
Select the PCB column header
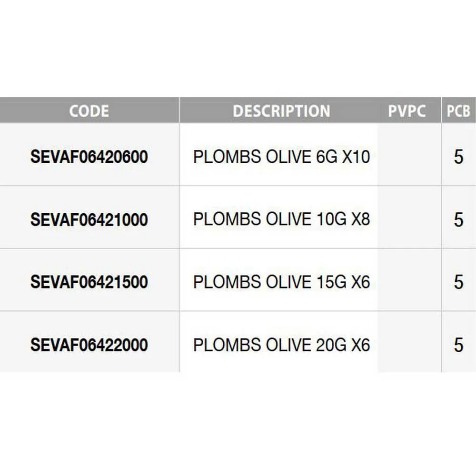[458, 111]
